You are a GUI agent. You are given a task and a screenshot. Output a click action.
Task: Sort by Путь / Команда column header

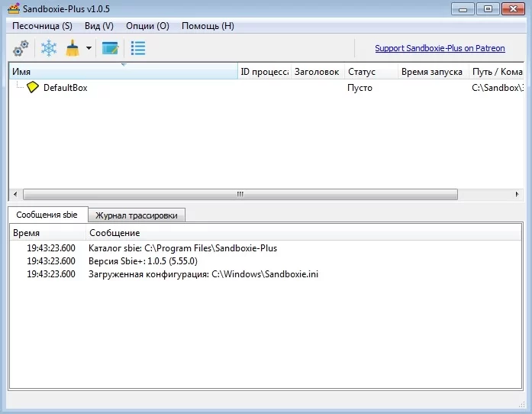(x=496, y=72)
